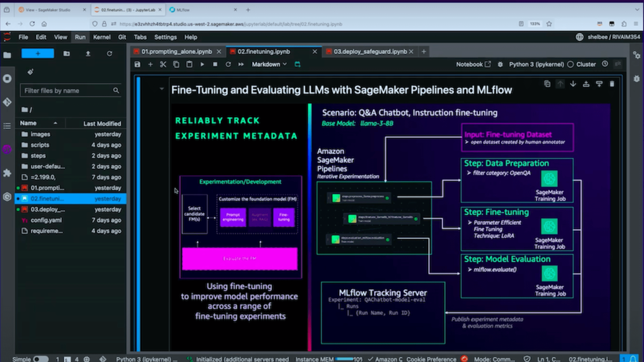
Task: Open the property inspector gears icon
Action: pos(637,55)
